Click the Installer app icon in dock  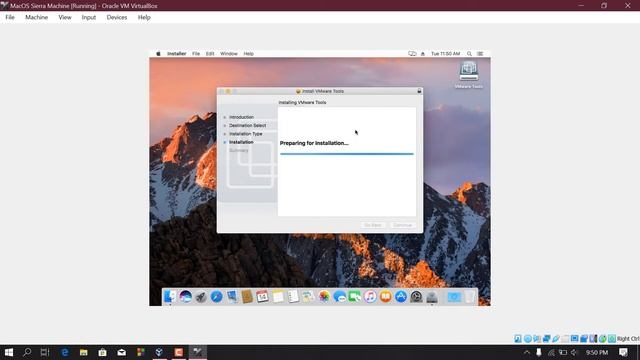(x=432, y=297)
